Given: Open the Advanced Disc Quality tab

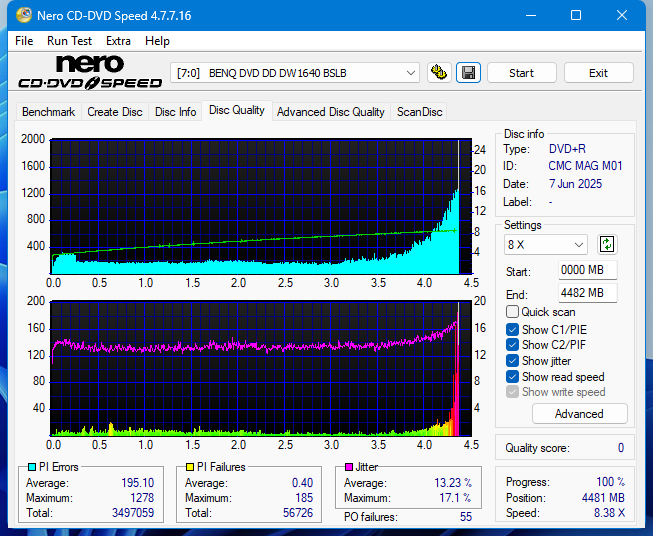Looking at the screenshot, I should tap(330, 112).
